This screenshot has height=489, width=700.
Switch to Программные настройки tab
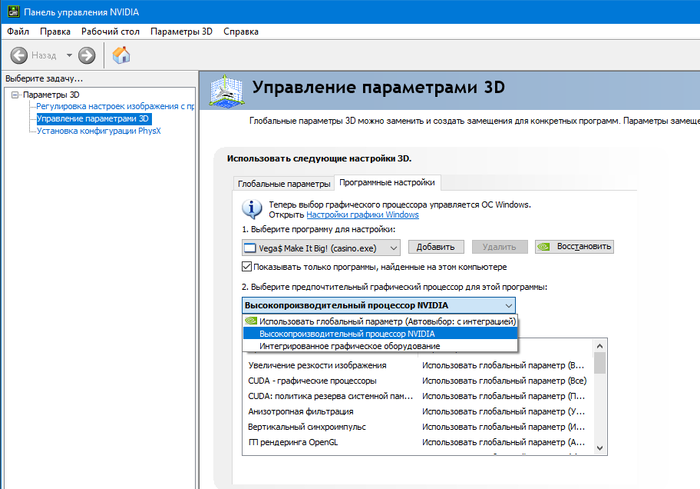coord(387,182)
